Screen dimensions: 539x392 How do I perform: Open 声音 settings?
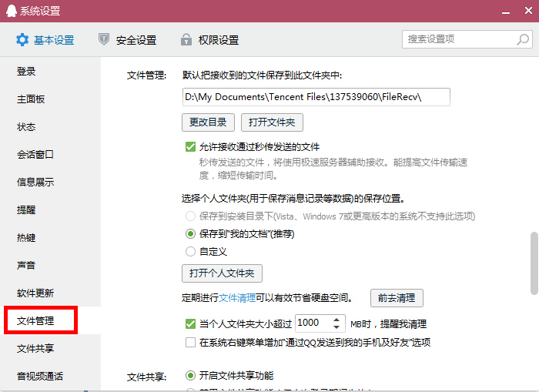(x=26, y=266)
